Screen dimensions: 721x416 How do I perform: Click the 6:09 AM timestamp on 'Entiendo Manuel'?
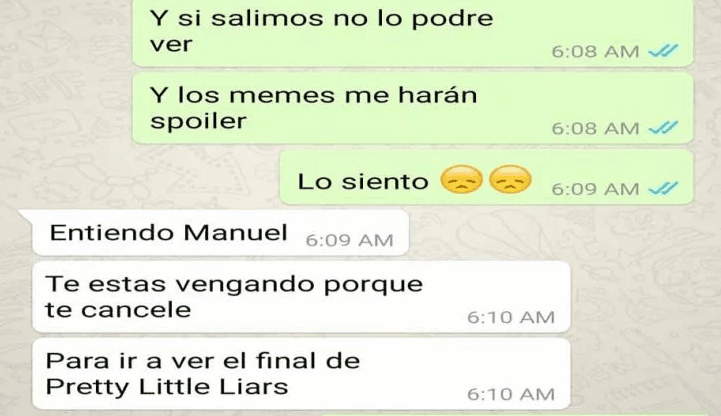coord(349,240)
